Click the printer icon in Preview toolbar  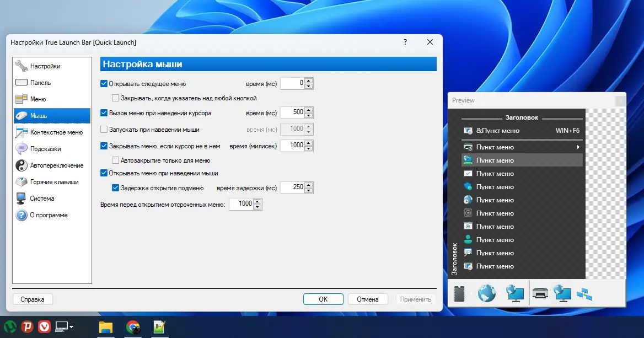coord(540,293)
